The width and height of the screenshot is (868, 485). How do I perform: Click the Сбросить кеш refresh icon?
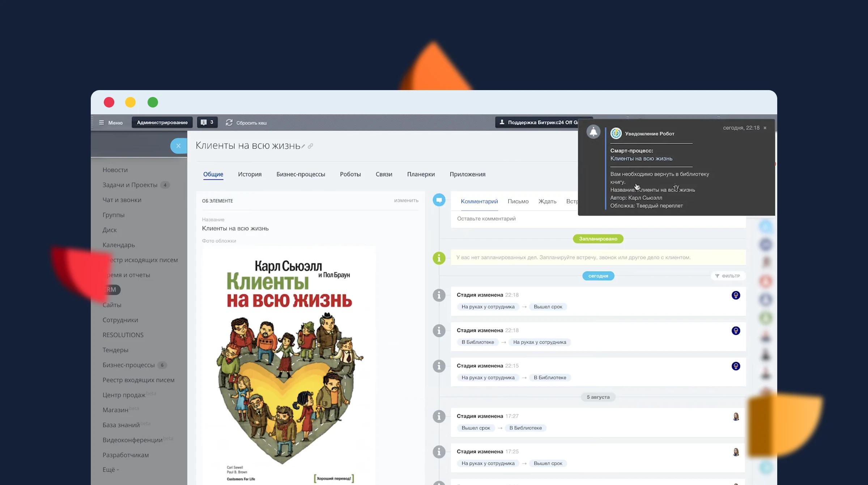point(229,123)
